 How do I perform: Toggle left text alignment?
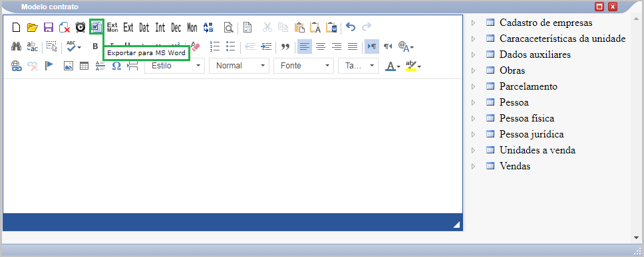tap(304, 46)
